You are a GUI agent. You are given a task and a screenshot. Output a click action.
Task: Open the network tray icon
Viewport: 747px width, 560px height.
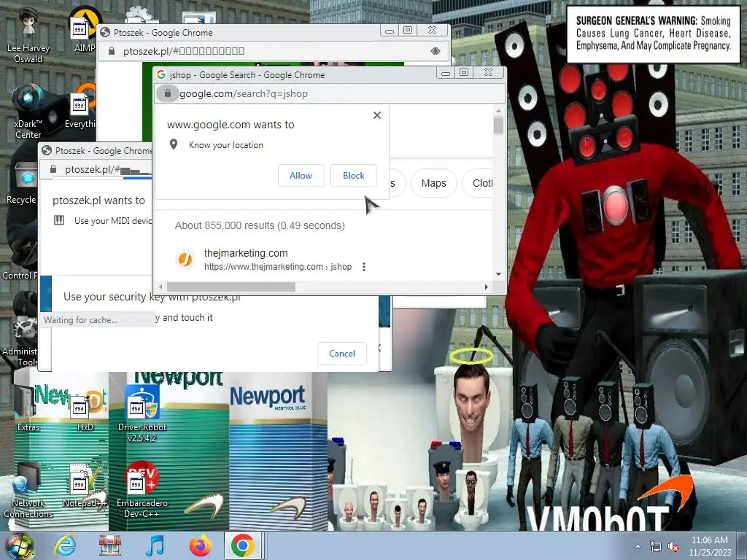click(656, 546)
